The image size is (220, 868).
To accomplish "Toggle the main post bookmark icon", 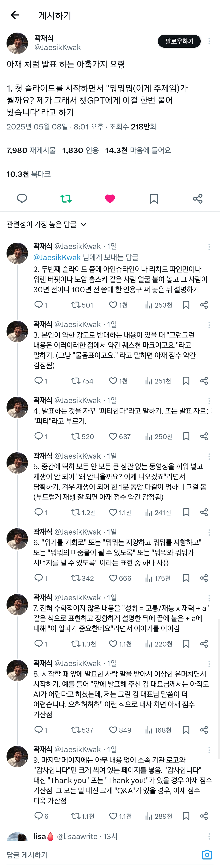I will point(154,198).
